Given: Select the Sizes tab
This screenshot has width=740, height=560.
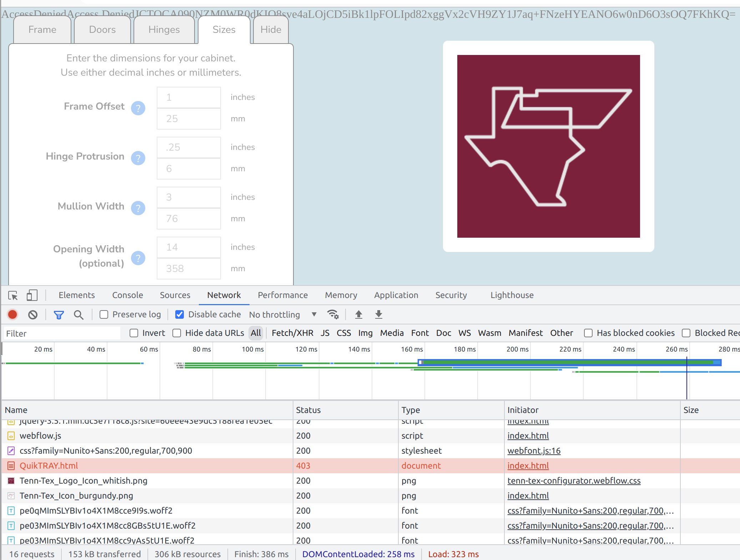Looking at the screenshot, I should (224, 30).
